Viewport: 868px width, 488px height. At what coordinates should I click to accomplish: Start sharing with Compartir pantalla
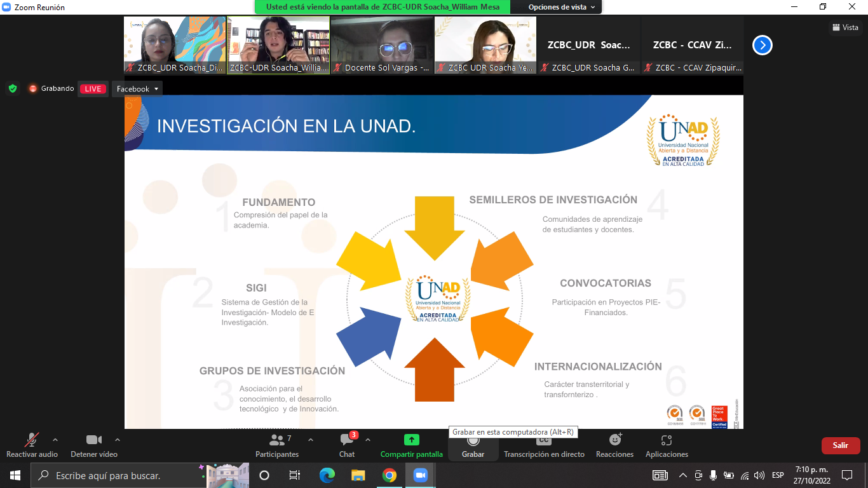coord(412,445)
